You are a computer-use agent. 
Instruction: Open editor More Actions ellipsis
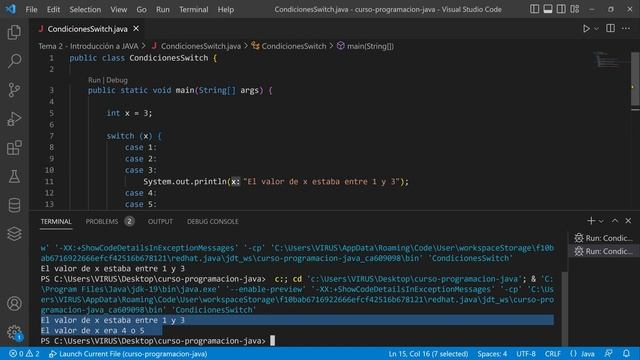click(626, 28)
